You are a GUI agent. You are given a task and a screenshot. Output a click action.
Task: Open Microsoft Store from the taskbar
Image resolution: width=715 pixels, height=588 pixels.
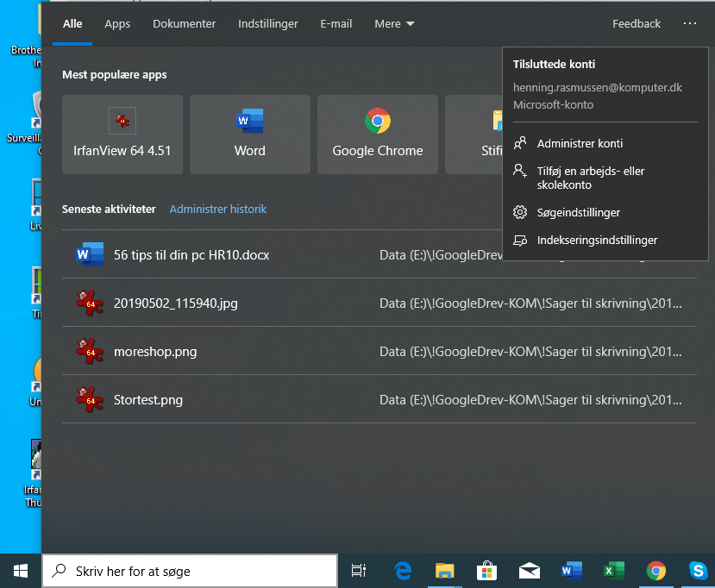click(486, 571)
